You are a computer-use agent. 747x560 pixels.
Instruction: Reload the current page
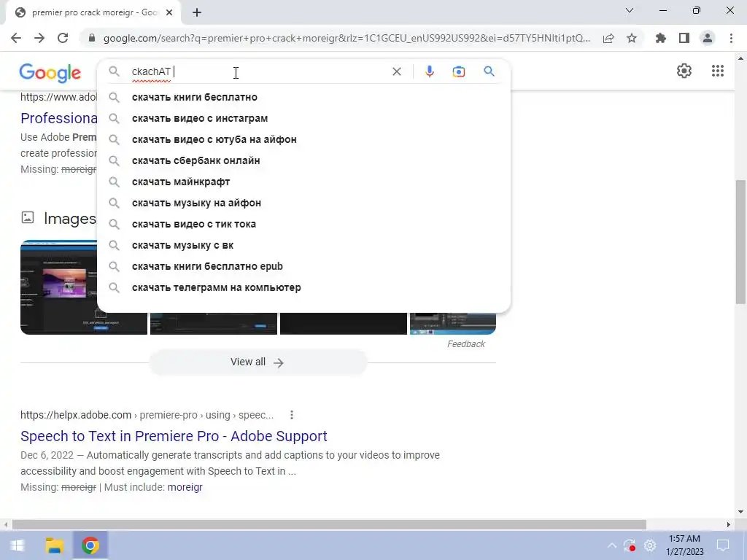[63, 38]
